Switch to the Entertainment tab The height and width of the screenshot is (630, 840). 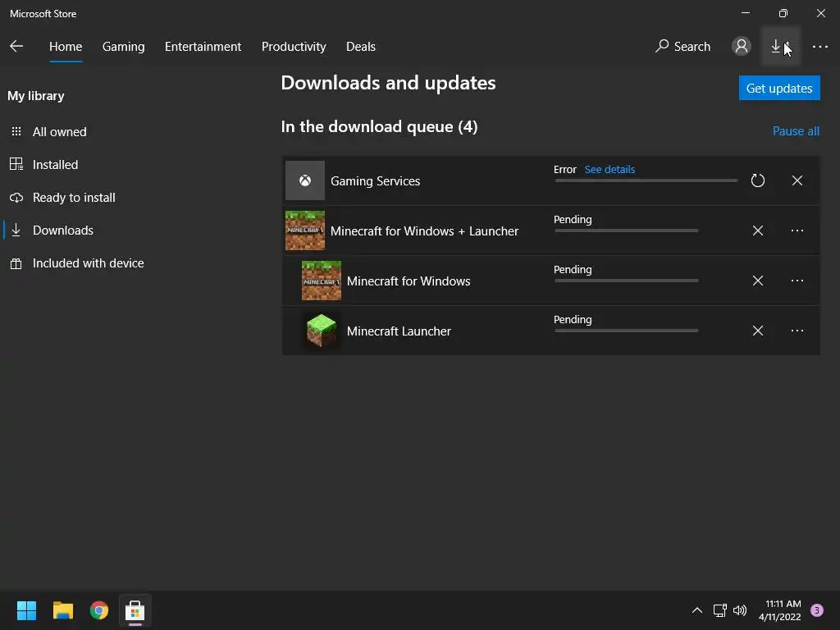click(203, 47)
